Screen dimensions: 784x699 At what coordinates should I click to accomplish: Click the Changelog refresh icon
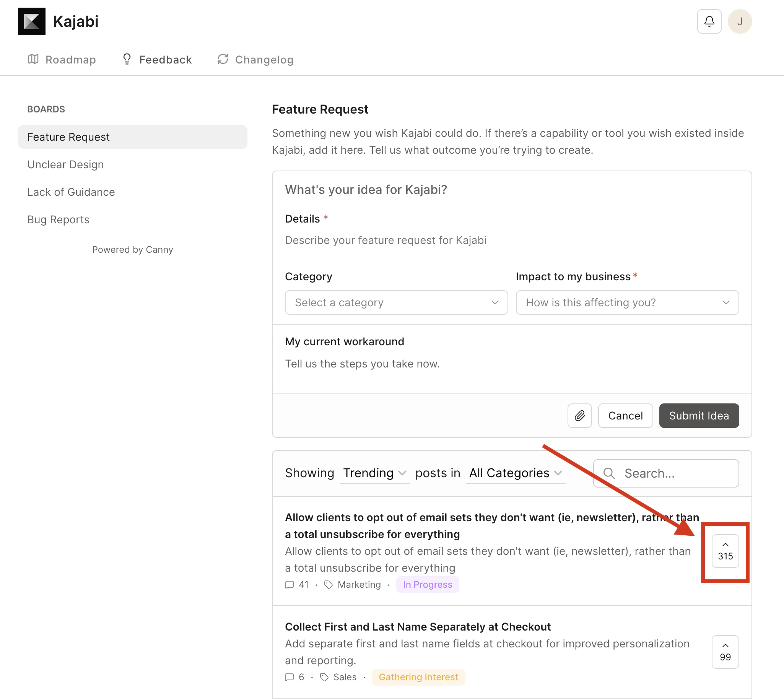(223, 59)
